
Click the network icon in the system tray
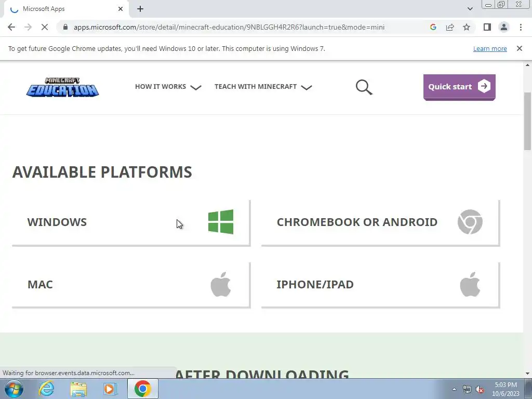[x=467, y=390]
